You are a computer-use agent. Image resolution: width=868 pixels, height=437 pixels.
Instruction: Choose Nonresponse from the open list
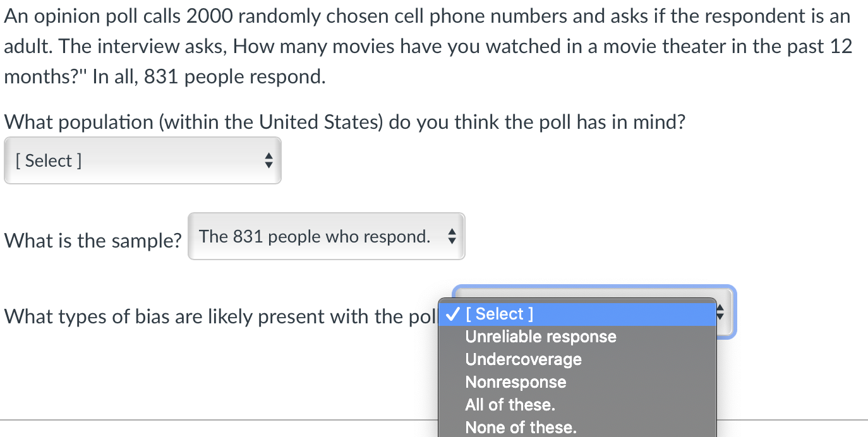click(x=515, y=382)
